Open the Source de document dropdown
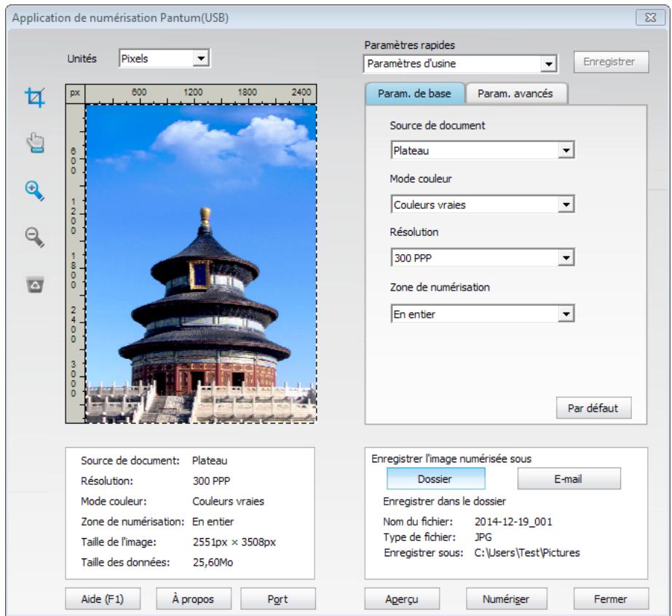The width and height of the screenshot is (672, 616). [482, 150]
